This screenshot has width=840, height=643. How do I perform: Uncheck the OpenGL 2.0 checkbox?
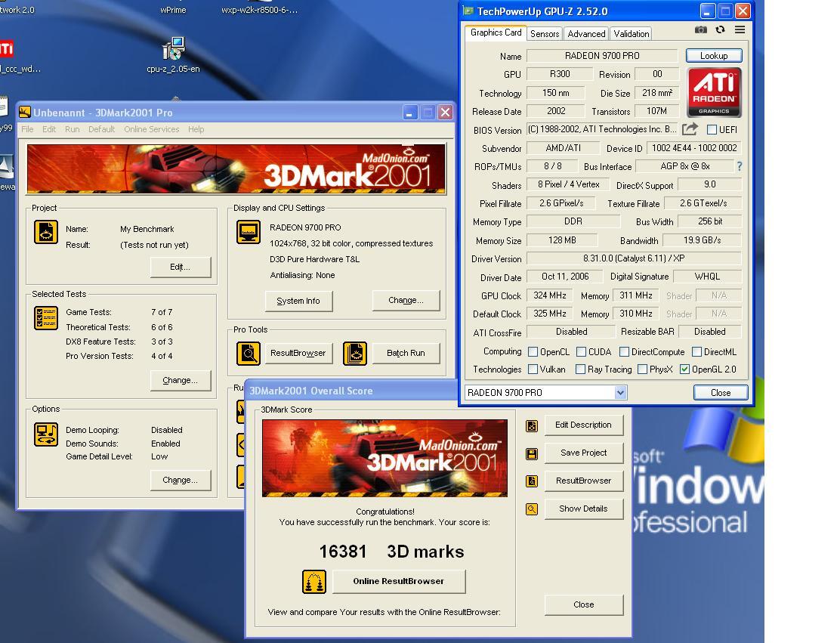coord(684,369)
